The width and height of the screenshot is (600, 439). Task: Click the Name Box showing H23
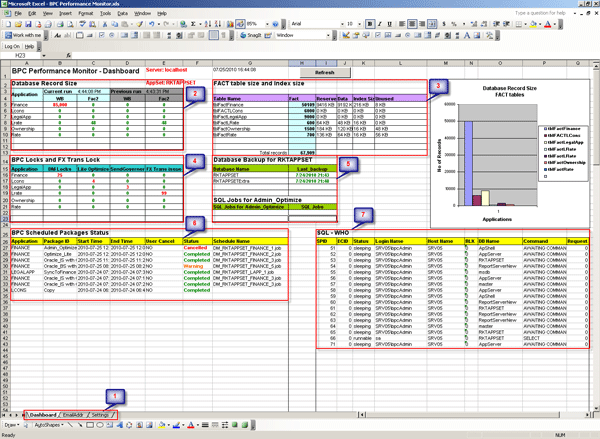pos(22,56)
